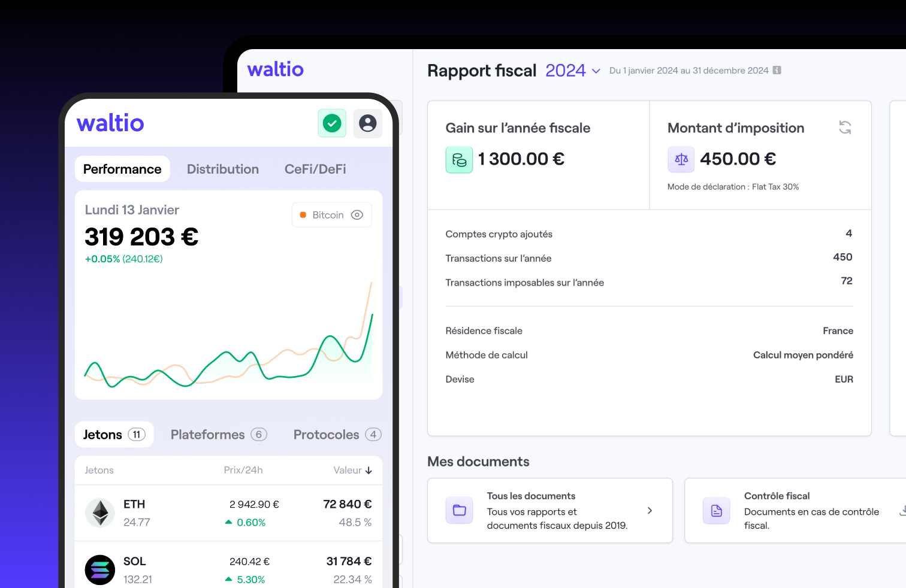Click the refresh icon next to Montant d'imposition
The width and height of the screenshot is (906, 588).
845,128
